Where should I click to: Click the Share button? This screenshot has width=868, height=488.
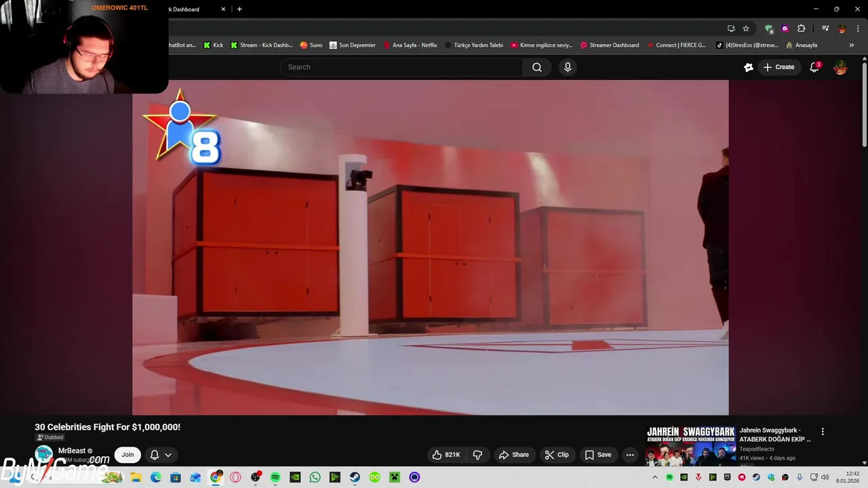(514, 455)
